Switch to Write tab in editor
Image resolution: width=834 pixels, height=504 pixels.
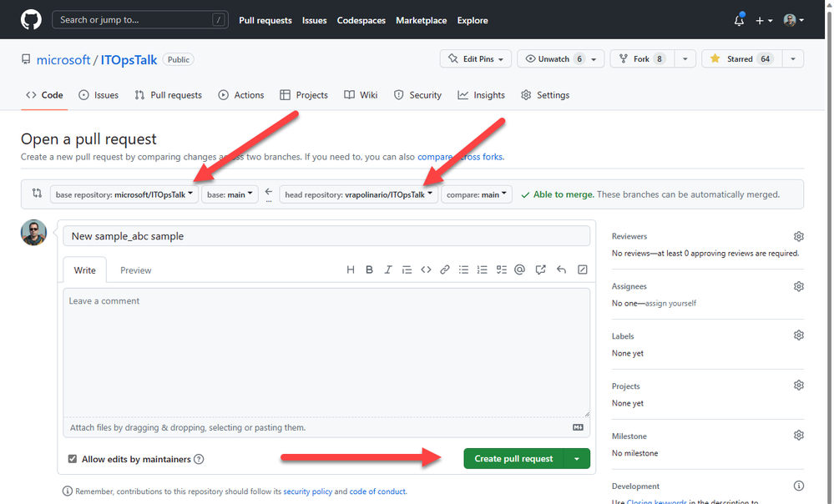point(84,270)
